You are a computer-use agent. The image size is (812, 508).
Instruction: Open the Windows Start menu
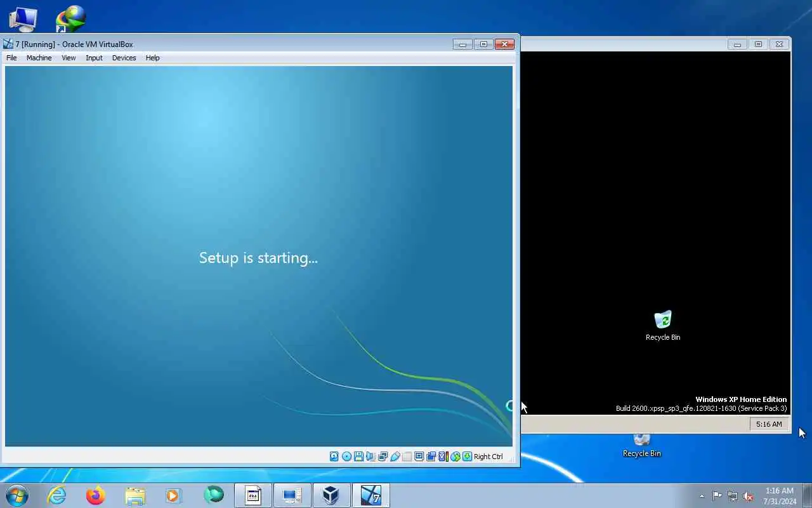pyautogui.click(x=17, y=495)
